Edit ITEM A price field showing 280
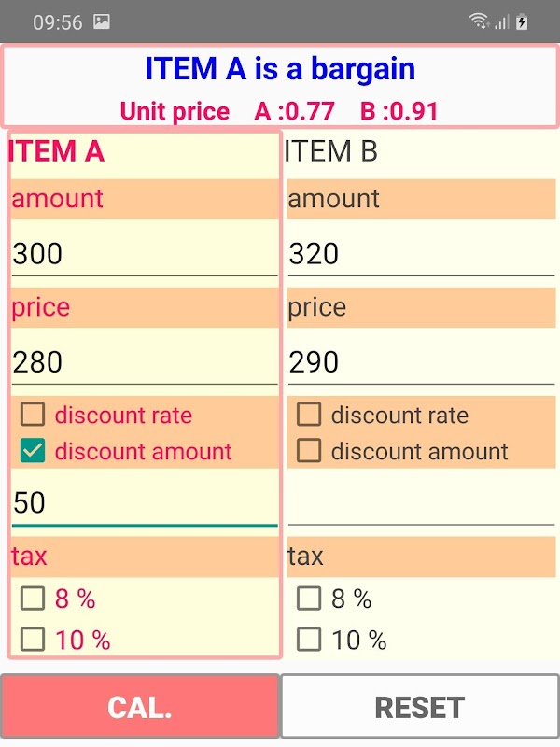Viewport: 560px width, 747px height. (x=144, y=361)
